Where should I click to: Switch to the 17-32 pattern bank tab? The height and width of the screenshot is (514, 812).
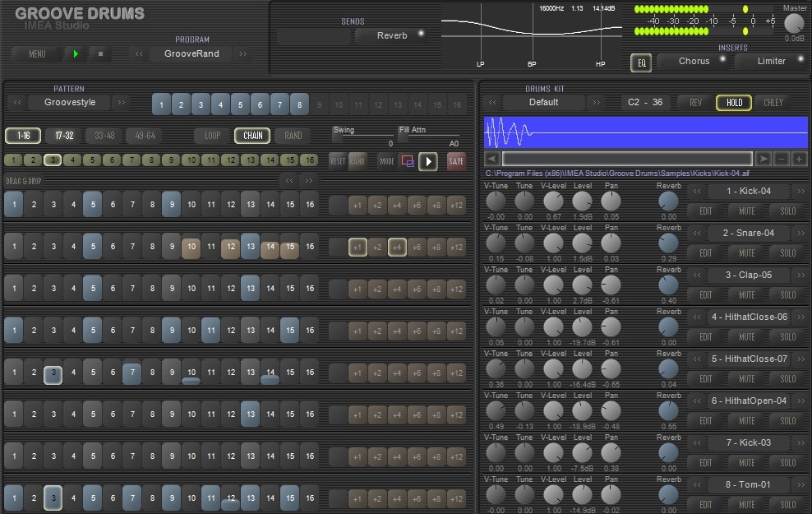coord(64,136)
